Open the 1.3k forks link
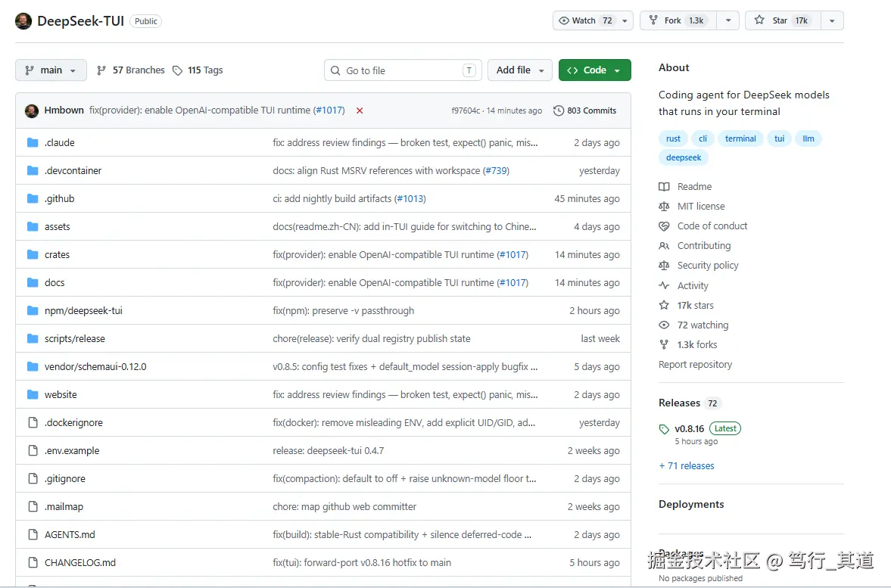 696,344
